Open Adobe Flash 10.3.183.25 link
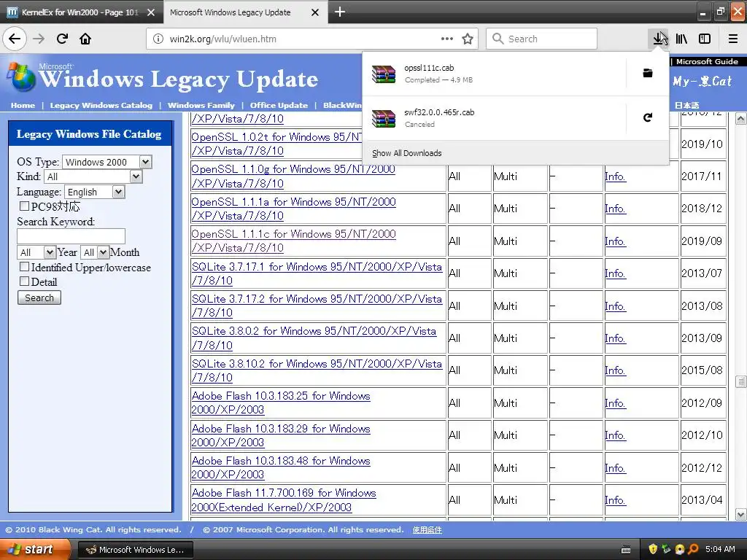Viewport: 747px width, 560px height. click(x=281, y=402)
